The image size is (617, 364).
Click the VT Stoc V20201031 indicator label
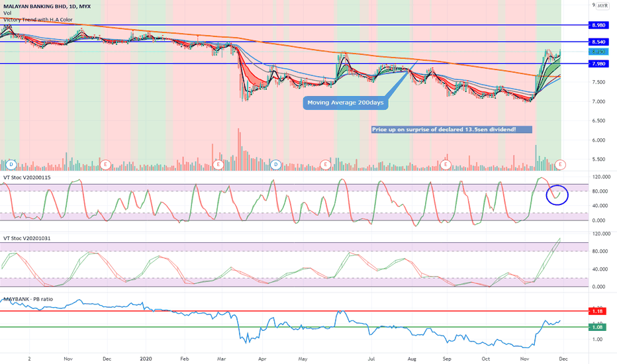pyautogui.click(x=26, y=238)
